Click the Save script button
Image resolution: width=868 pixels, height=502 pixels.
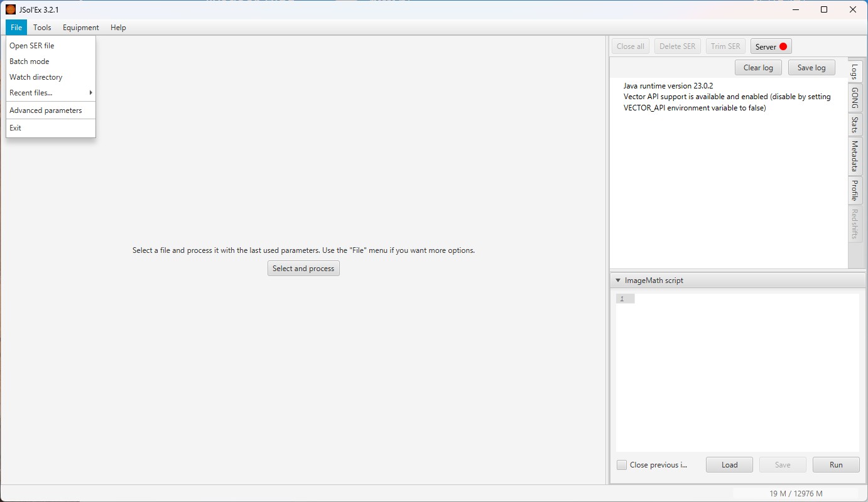pos(783,465)
